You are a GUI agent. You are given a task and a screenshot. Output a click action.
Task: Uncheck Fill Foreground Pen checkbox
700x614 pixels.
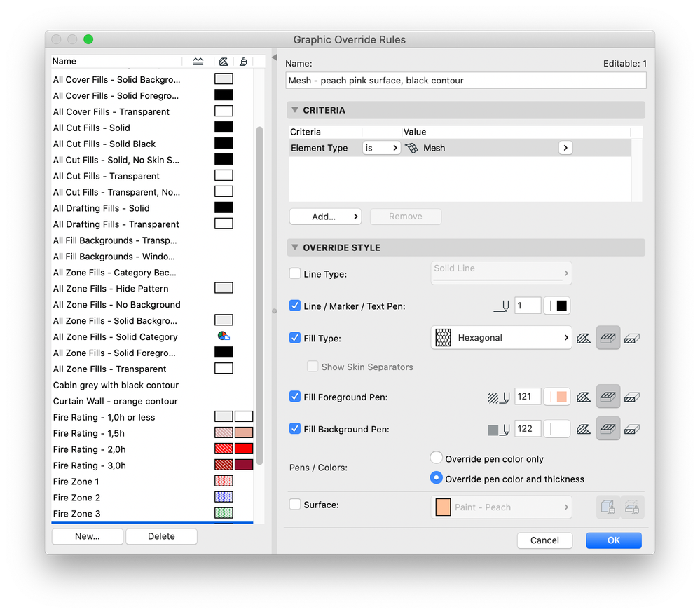click(x=294, y=396)
